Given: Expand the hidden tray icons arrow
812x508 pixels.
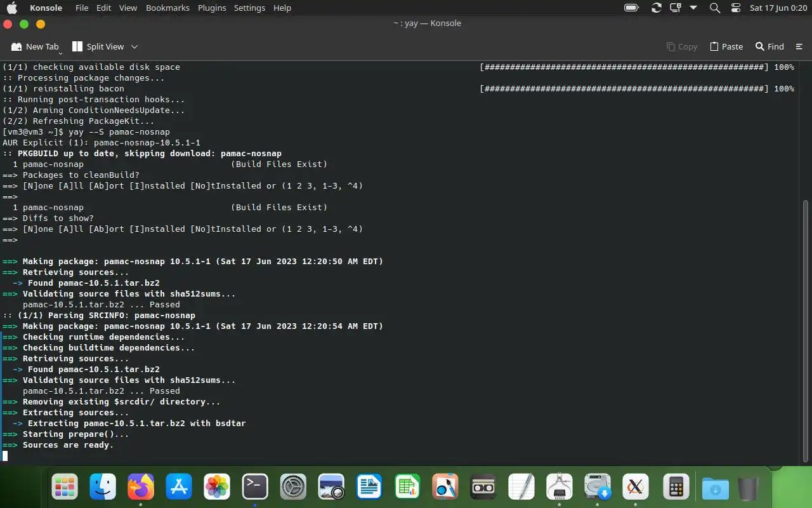Looking at the screenshot, I should click(693, 8).
